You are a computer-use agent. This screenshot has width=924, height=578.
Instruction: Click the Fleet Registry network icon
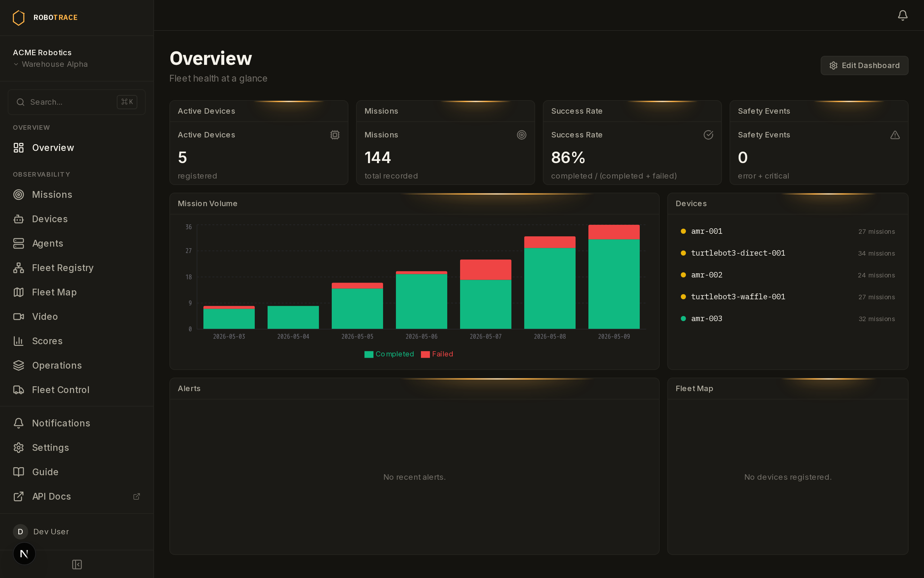click(18, 268)
